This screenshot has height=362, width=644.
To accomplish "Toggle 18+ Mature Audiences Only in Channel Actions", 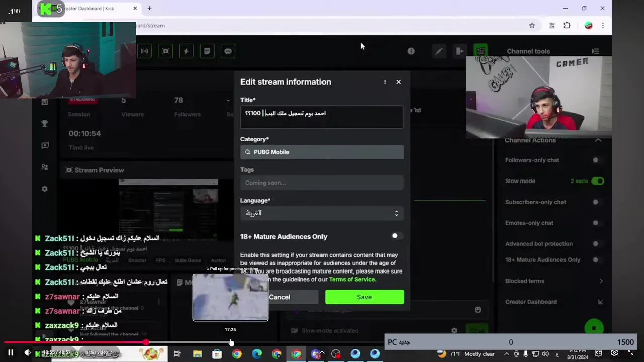I will tap(597, 260).
